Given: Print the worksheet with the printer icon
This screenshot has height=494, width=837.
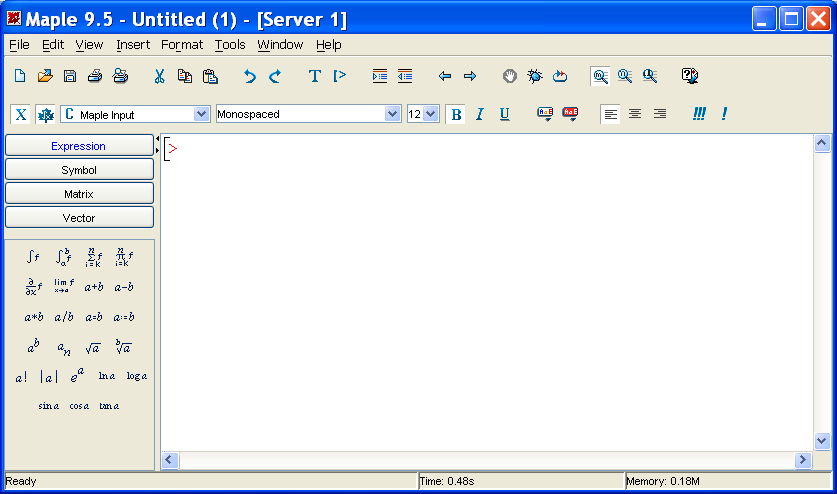Looking at the screenshot, I should 95,76.
